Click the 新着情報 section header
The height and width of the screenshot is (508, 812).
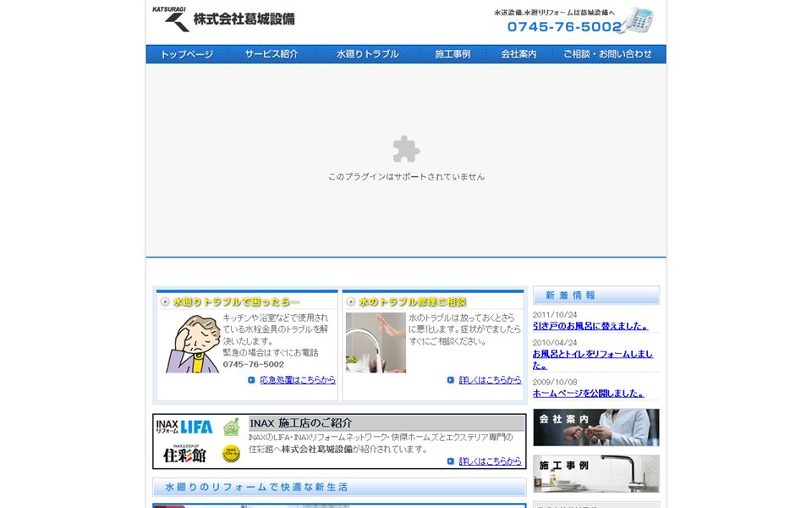[596, 295]
